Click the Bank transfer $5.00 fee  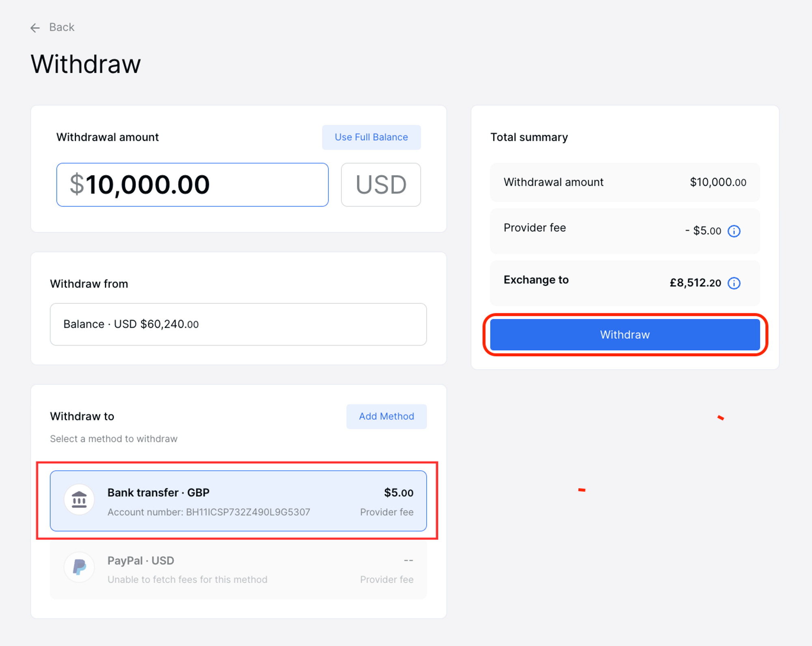pyautogui.click(x=398, y=493)
